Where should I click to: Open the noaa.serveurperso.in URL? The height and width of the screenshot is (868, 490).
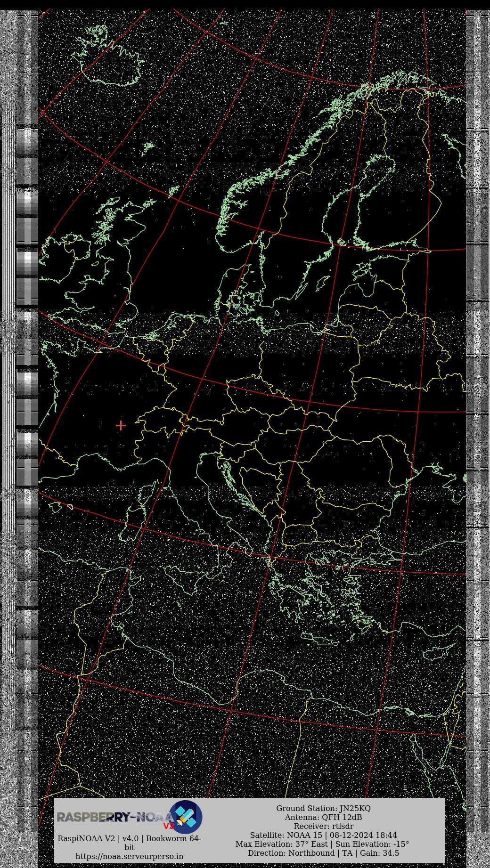[130, 856]
